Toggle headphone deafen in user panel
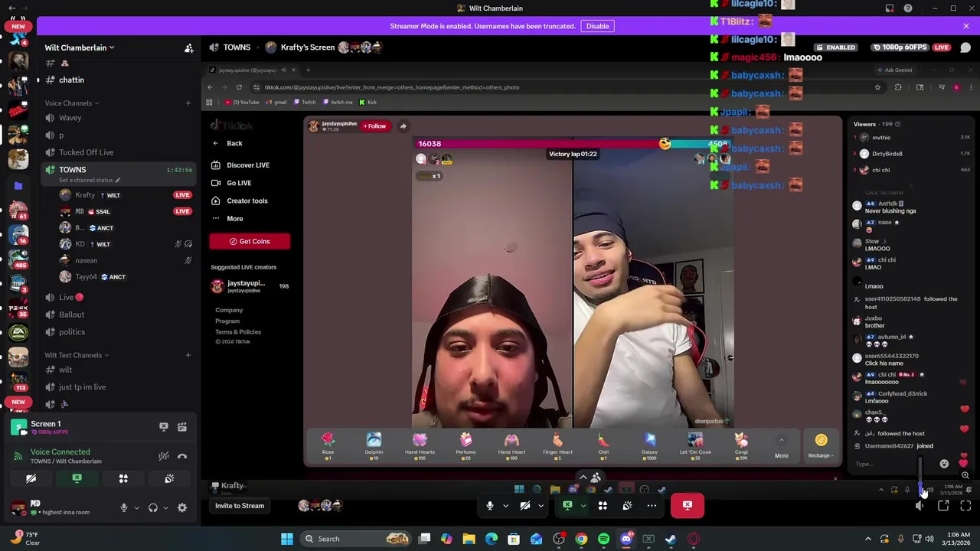This screenshot has width=980, height=551. coord(153,507)
